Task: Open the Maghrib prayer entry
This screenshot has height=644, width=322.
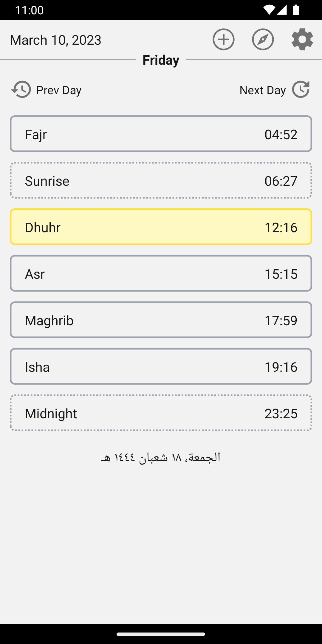Action: click(x=161, y=320)
